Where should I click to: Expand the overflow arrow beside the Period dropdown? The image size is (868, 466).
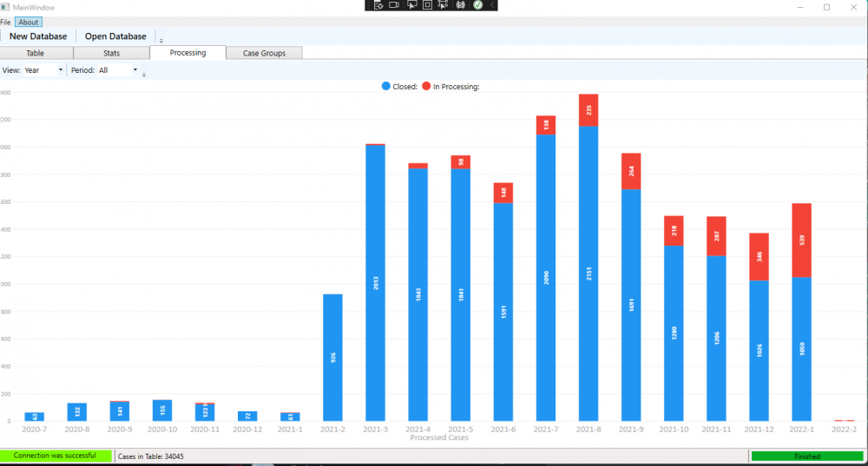(x=144, y=74)
